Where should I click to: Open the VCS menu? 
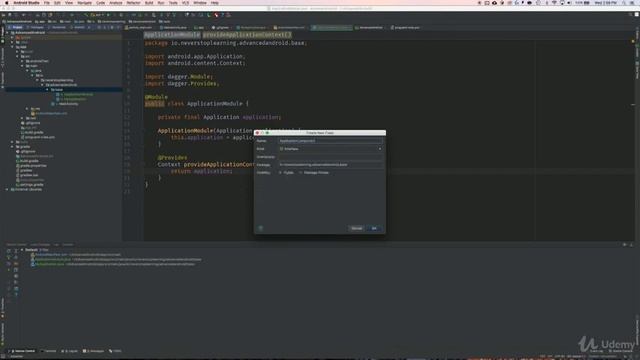pos(185,3)
